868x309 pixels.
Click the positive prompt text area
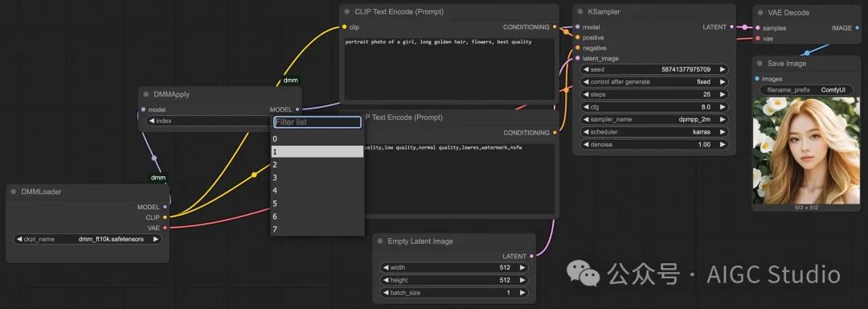[449, 68]
